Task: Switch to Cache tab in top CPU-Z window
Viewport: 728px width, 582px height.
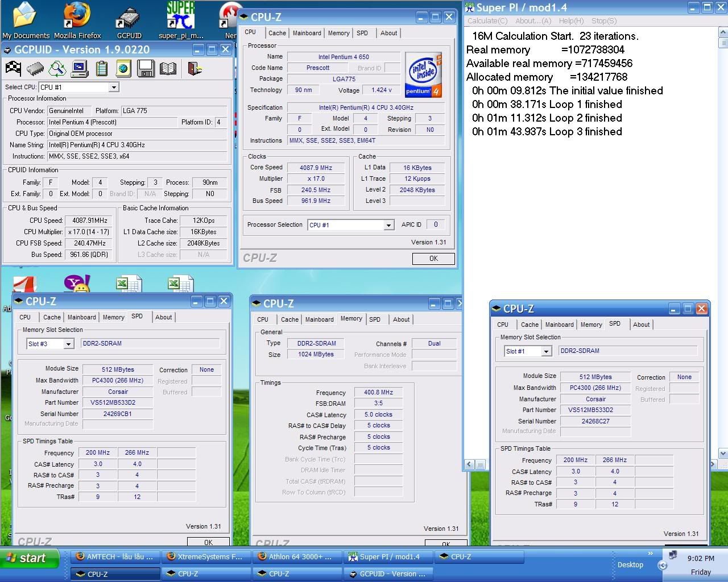Action: click(x=277, y=33)
